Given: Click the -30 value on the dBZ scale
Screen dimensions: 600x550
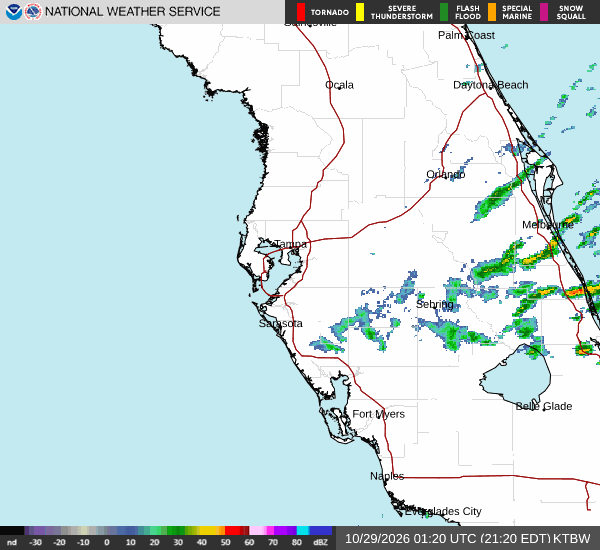Looking at the screenshot, I should 36,542.
